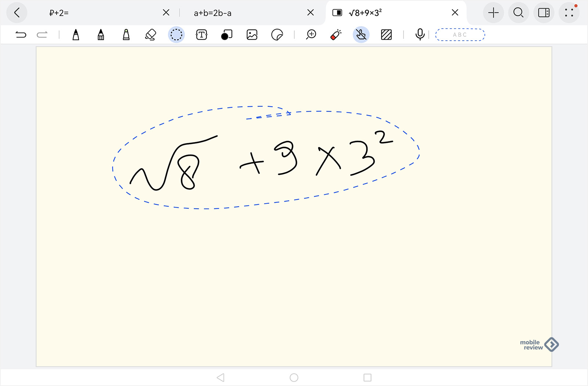Switch to the ₽+2= tab
This screenshot has height=386, width=588.
click(x=59, y=13)
